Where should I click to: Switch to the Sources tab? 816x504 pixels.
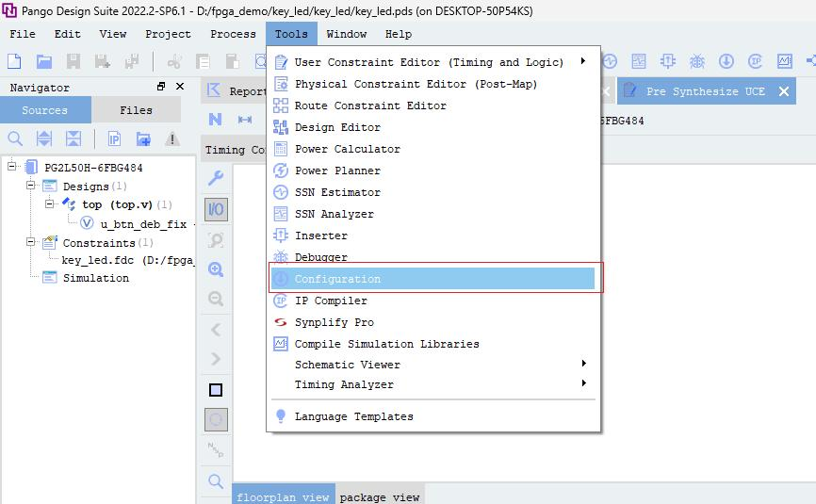(x=45, y=109)
